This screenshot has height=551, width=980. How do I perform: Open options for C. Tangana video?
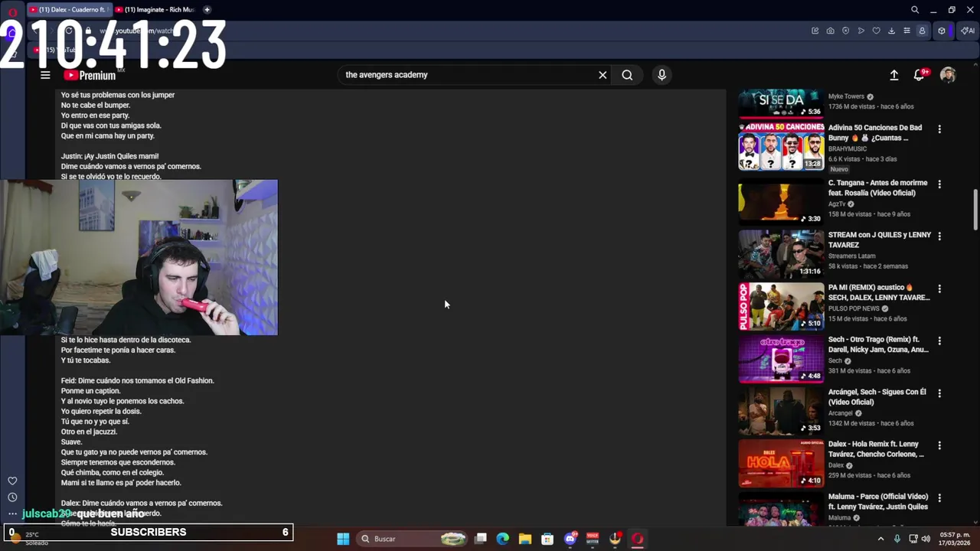[939, 184]
